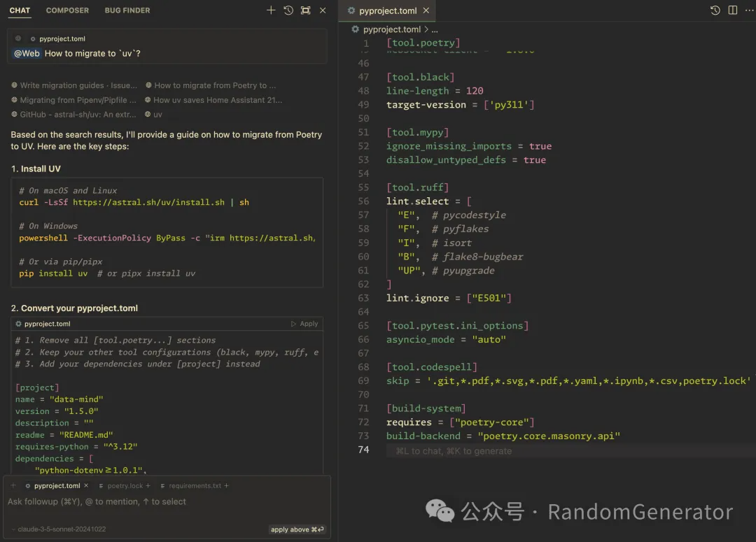Open editor timeline history icon
The image size is (756, 542).
tap(715, 10)
